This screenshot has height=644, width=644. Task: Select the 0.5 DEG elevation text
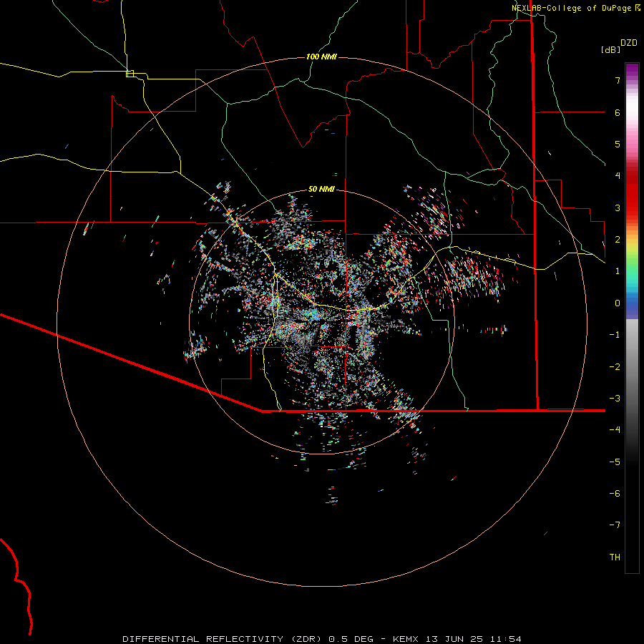click(351, 639)
